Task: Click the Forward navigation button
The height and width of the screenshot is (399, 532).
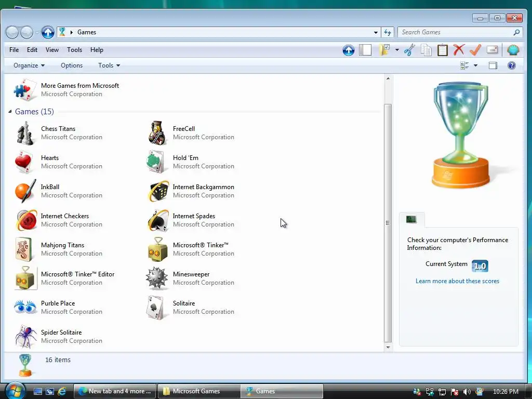Action: coord(26,33)
